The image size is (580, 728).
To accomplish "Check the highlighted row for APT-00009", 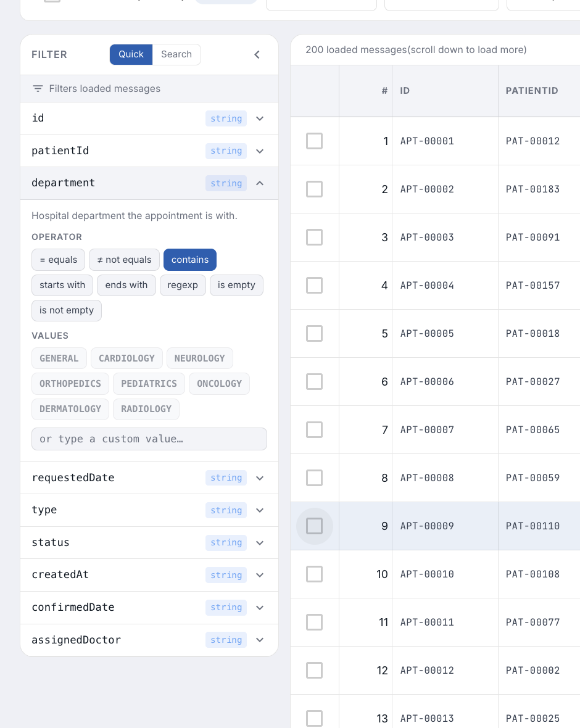I will pyautogui.click(x=315, y=526).
